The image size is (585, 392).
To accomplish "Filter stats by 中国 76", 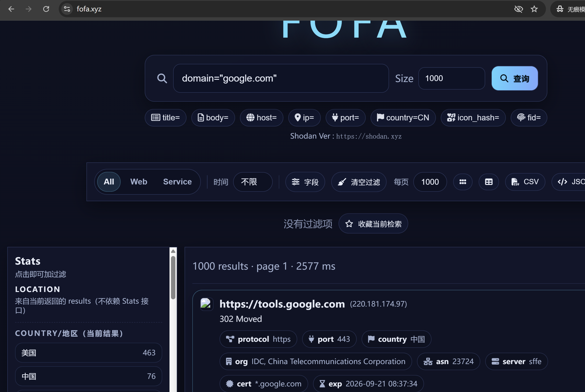I will tap(89, 376).
